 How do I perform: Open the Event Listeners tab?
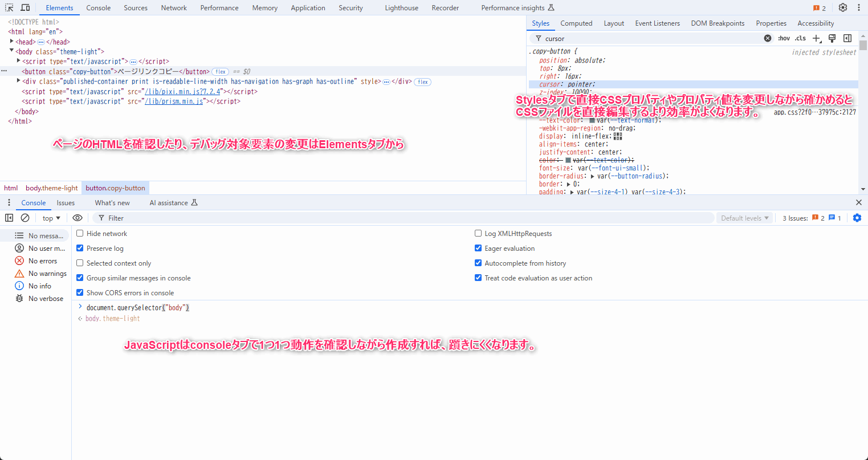[657, 23]
